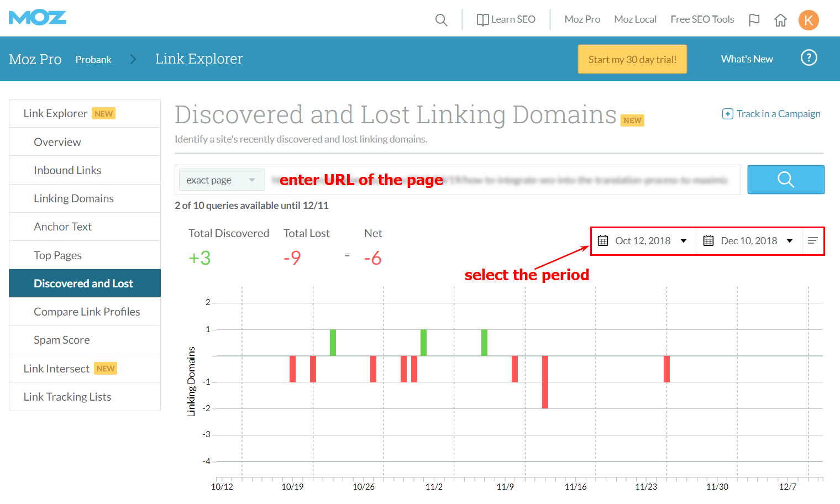
Task: Click Track in a Campaign
Action: (x=771, y=113)
